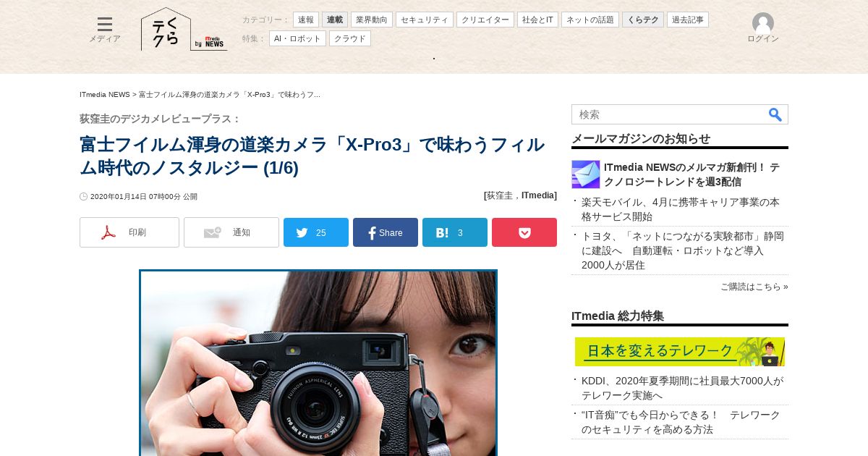Open the トヨタ 実験都市 article
This screenshot has width=868, height=456.
tap(683, 250)
